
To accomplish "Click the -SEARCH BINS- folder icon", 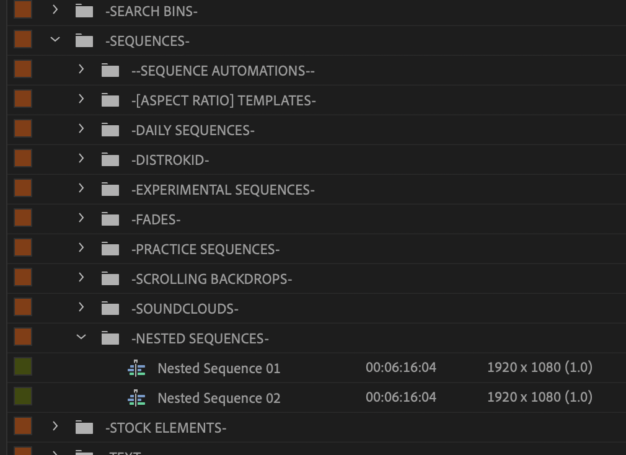I will [x=84, y=11].
